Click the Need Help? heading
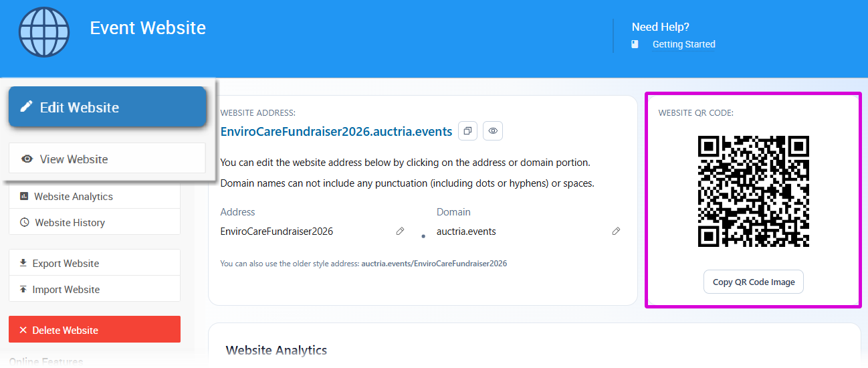 pos(661,27)
